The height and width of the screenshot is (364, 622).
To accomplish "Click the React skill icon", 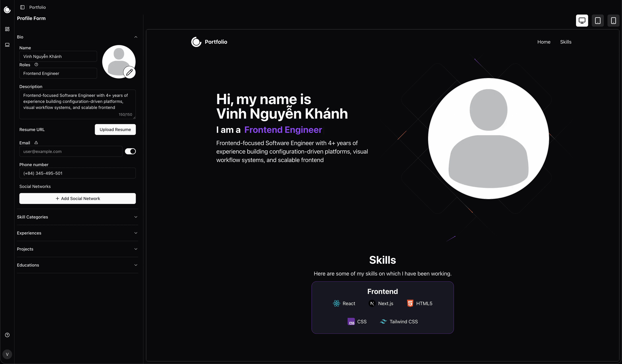I will [336, 303].
